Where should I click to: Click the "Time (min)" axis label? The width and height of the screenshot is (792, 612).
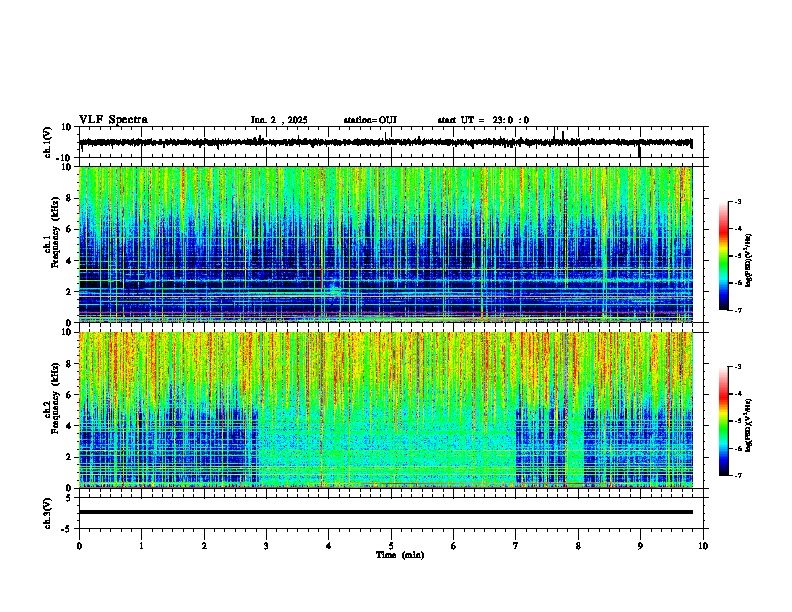pyautogui.click(x=400, y=555)
